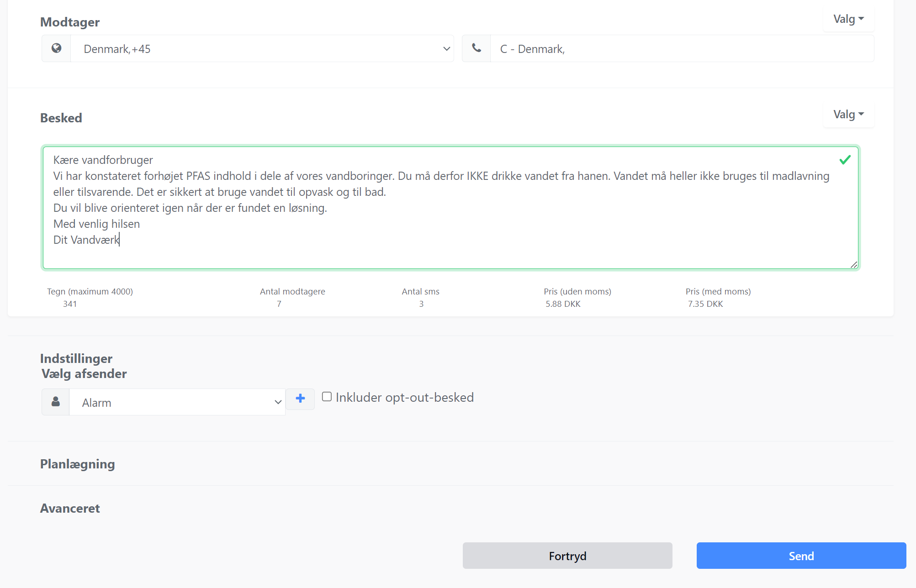Click the Besked heading

point(61,118)
